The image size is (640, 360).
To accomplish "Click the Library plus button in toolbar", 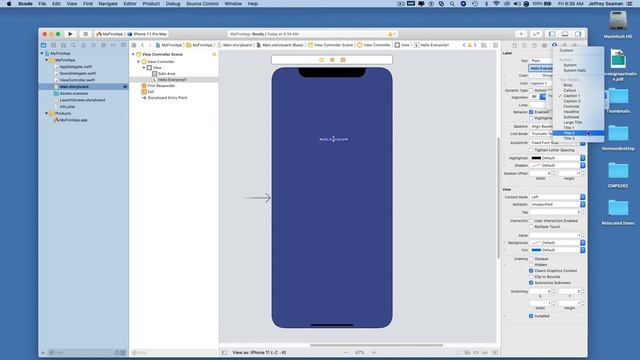I will [521, 34].
